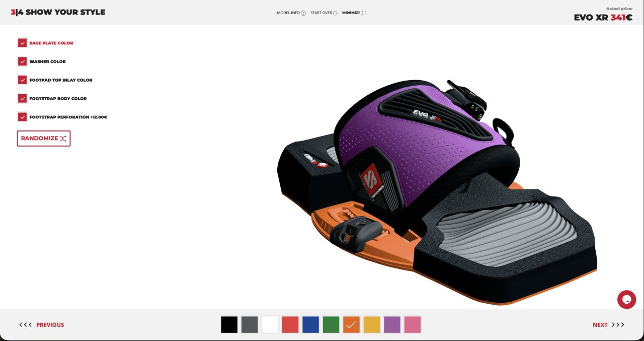Select the yellow color swatch
644x341 pixels.
point(372,325)
